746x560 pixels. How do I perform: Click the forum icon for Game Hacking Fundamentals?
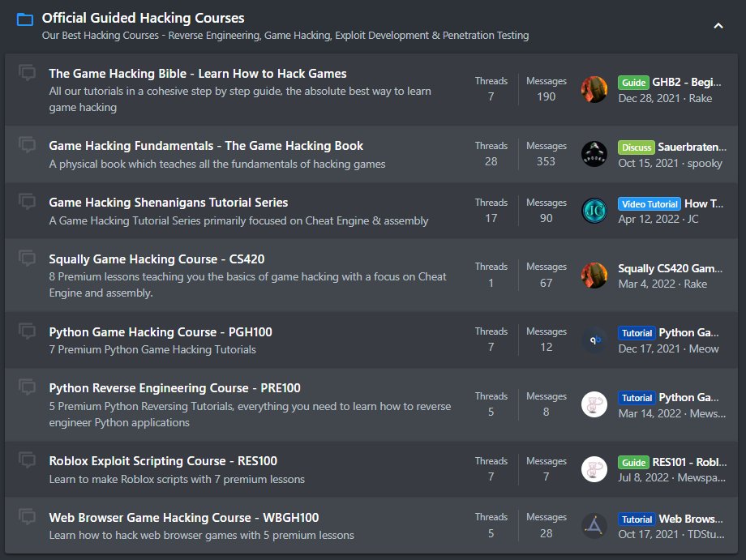(x=27, y=143)
